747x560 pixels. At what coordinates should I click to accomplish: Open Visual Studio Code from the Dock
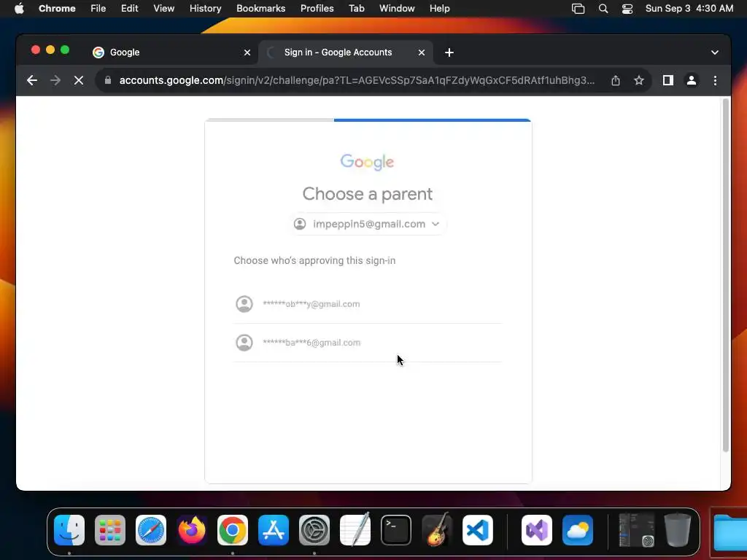478,530
